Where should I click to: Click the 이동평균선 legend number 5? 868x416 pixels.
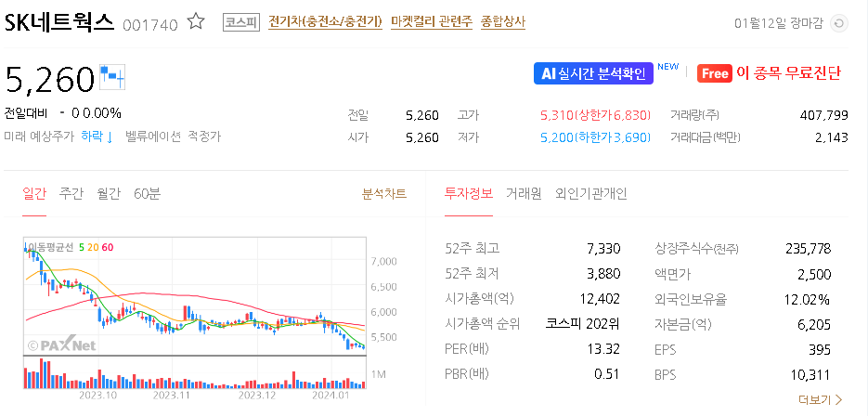pyautogui.click(x=82, y=247)
